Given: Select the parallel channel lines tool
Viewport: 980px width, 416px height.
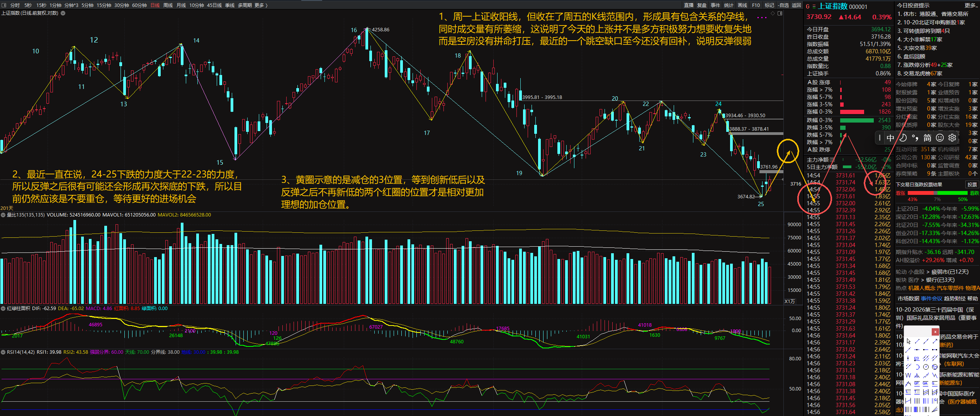Looking at the screenshot, I should pos(926,358).
